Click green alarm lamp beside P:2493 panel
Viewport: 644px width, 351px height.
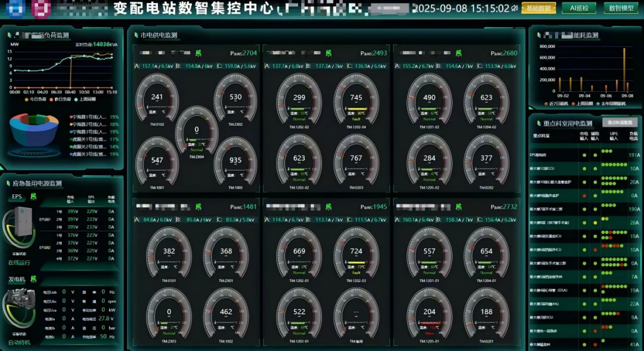click(329, 53)
